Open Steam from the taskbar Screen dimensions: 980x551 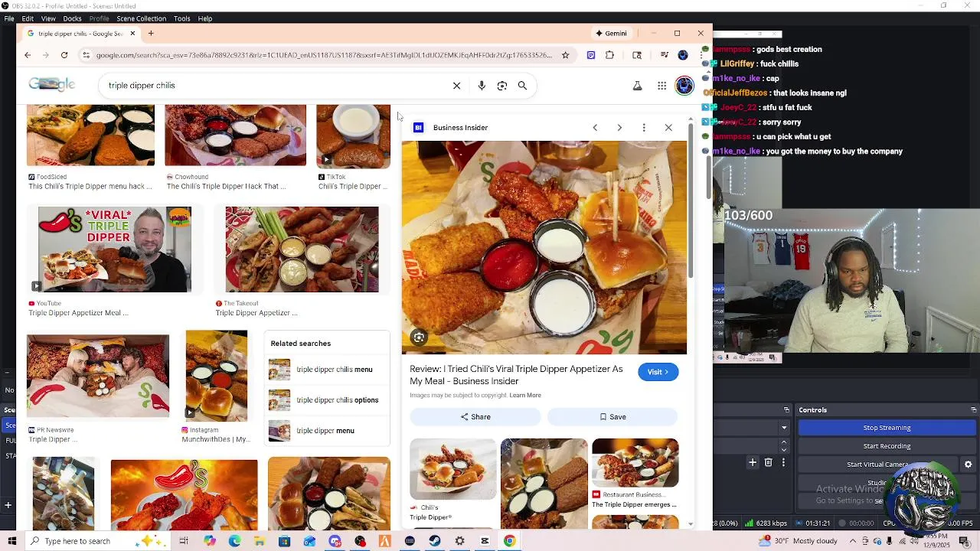pyautogui.click(x=435, y=541)
